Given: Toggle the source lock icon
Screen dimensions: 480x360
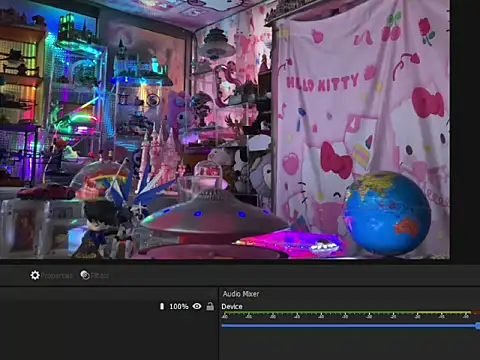Looking at the screenshot, I should pyautogui.click(x=210, y=306).
